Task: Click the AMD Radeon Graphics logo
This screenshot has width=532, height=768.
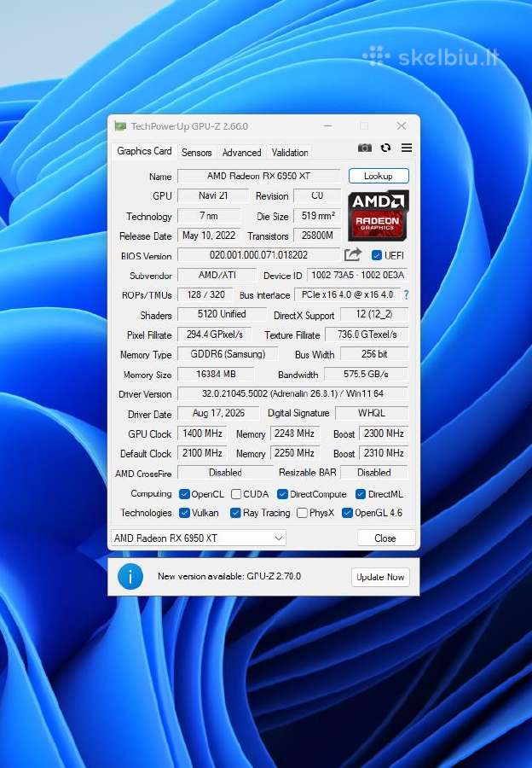Action: [379, 215]
